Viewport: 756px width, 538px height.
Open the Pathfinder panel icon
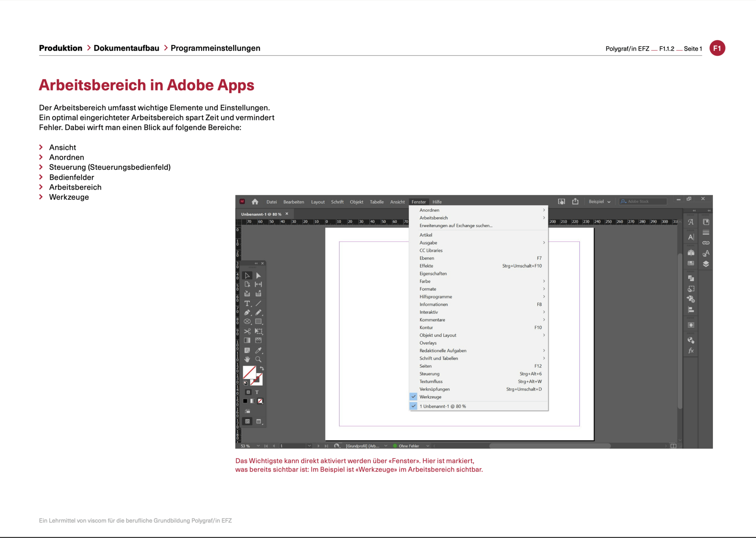(x=691, y=278)
